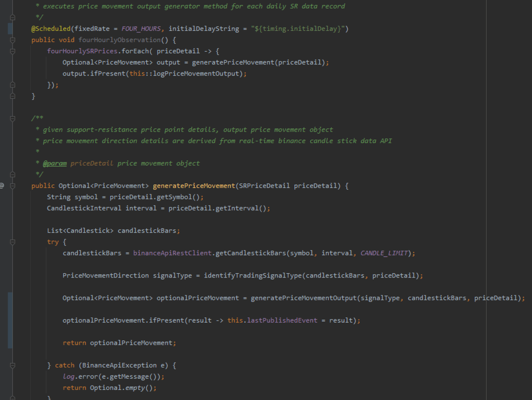Viewport: 532px width, 400px height.
Task: Click the fold marker above the @Scheduled annotation
Action: click(12, 17)
